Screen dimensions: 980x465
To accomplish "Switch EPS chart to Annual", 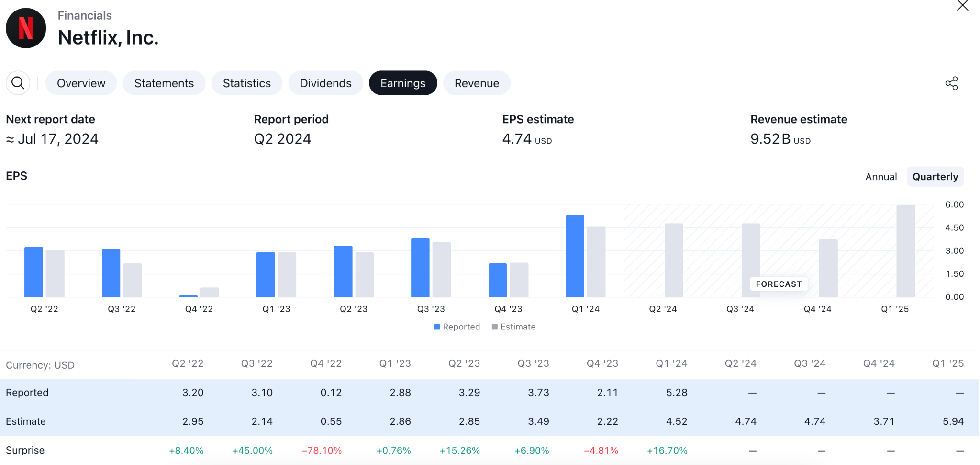I will coord(881,177).
